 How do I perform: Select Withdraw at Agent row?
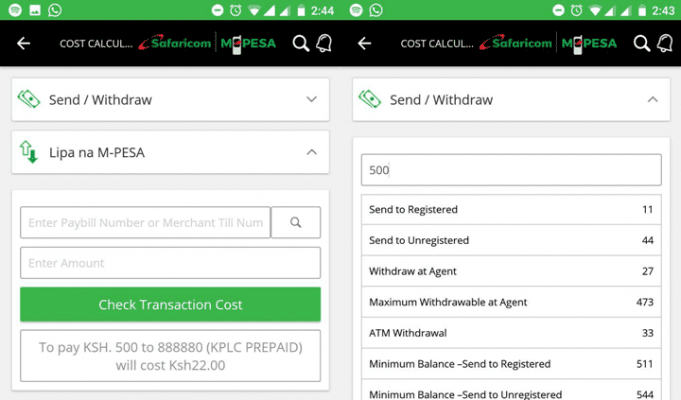[511, 271]
